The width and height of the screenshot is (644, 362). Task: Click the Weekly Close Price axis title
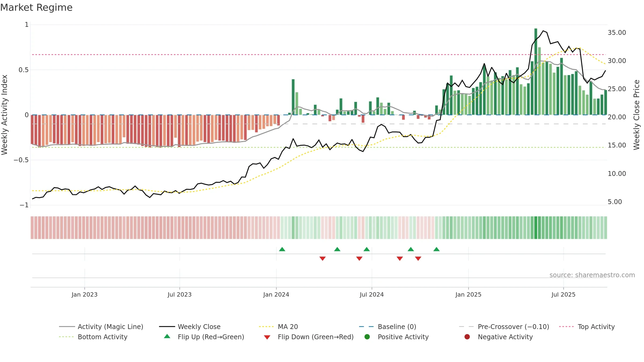(636, 115)
